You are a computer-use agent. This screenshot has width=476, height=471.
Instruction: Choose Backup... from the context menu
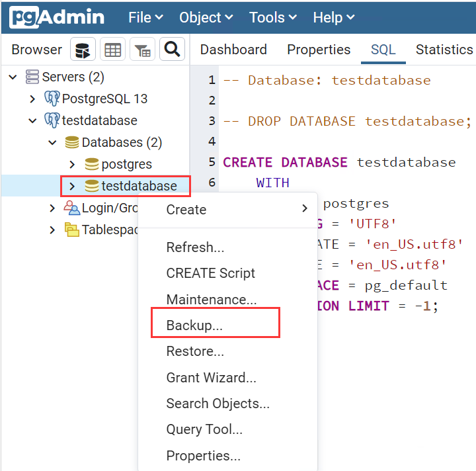pyautogui.click(x=194, y=325)
